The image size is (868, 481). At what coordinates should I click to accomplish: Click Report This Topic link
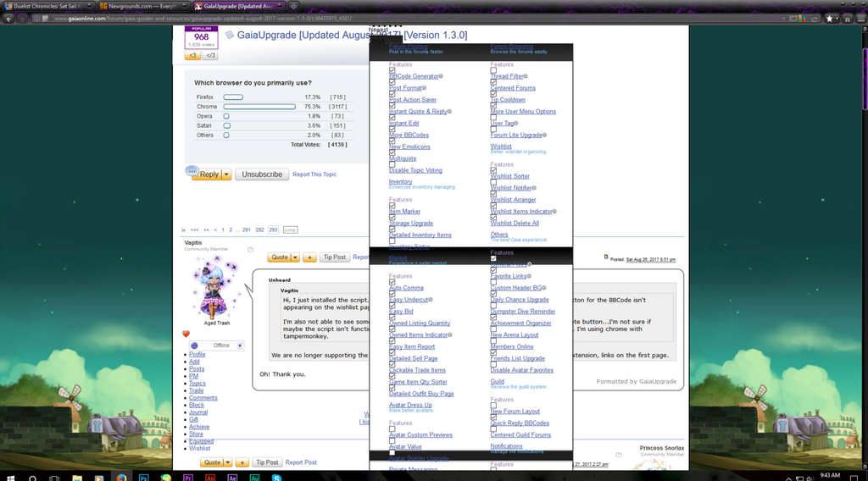[314, 174]
